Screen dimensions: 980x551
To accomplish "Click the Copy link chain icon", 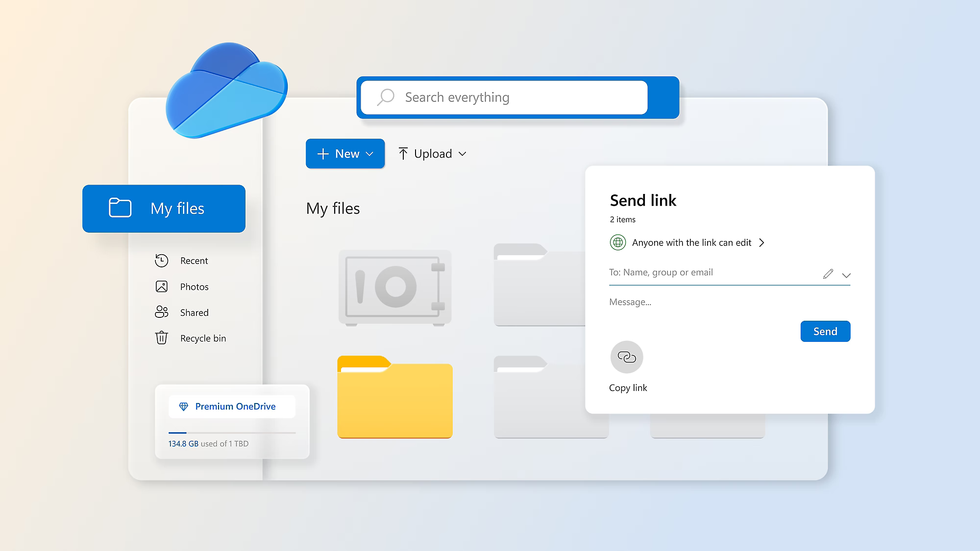I will tap(626, 357).
